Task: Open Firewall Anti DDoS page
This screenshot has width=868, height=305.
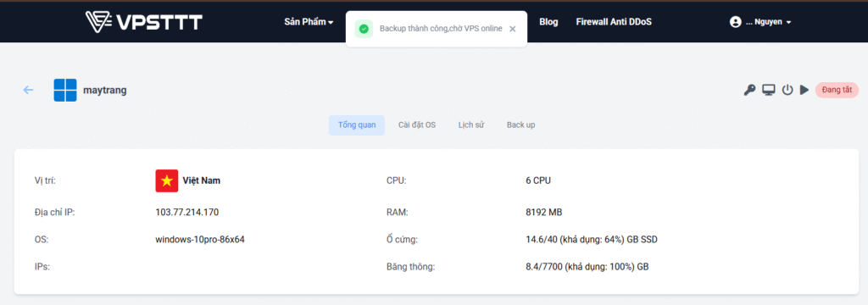Action: click(614, 22)
